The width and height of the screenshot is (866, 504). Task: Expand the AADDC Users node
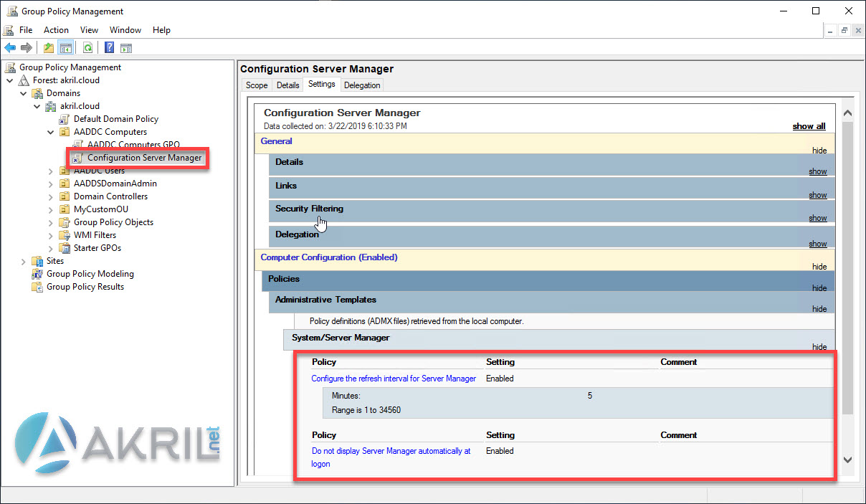point(49,170)
